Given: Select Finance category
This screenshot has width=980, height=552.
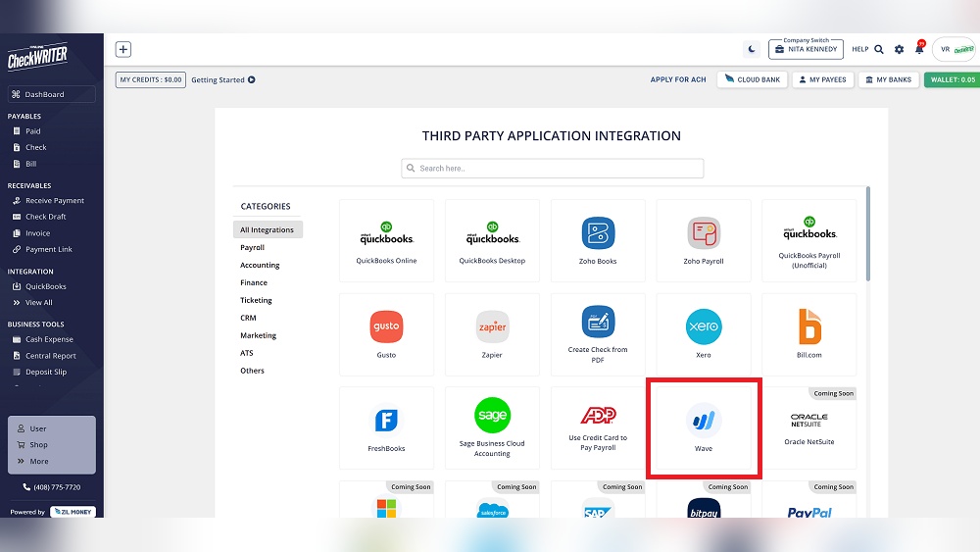Looking at the screenshot, I should click(254, 282).
